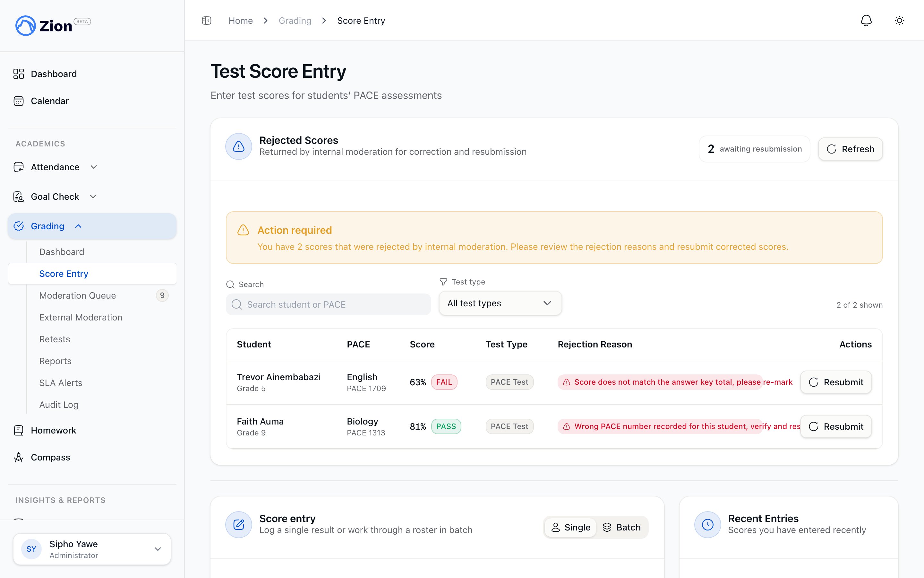Open the Sipho Yawe account menu
The width and height of the screenshot is (924, 578).
point(92,549)
